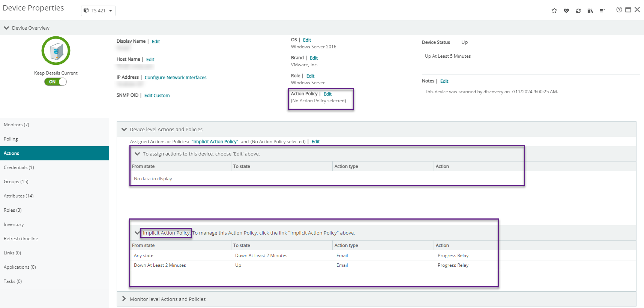Viewport: 644px width, 308px height.
Task: Open the library books icon
Action: [590, 10]
